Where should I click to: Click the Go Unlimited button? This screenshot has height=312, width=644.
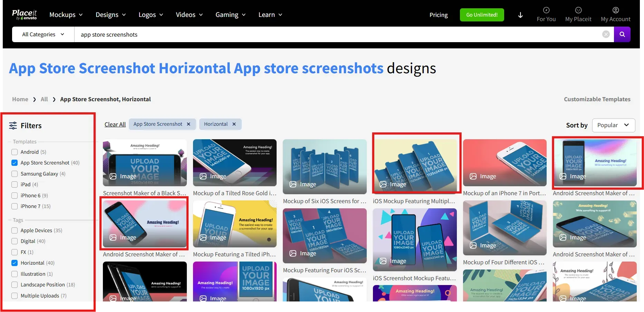482,15
